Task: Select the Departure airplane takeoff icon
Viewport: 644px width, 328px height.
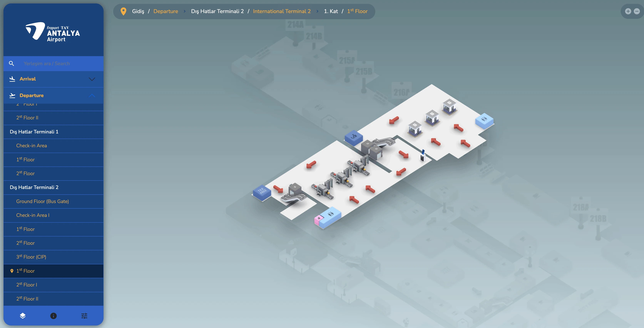Action: click(x=12, y=95)
